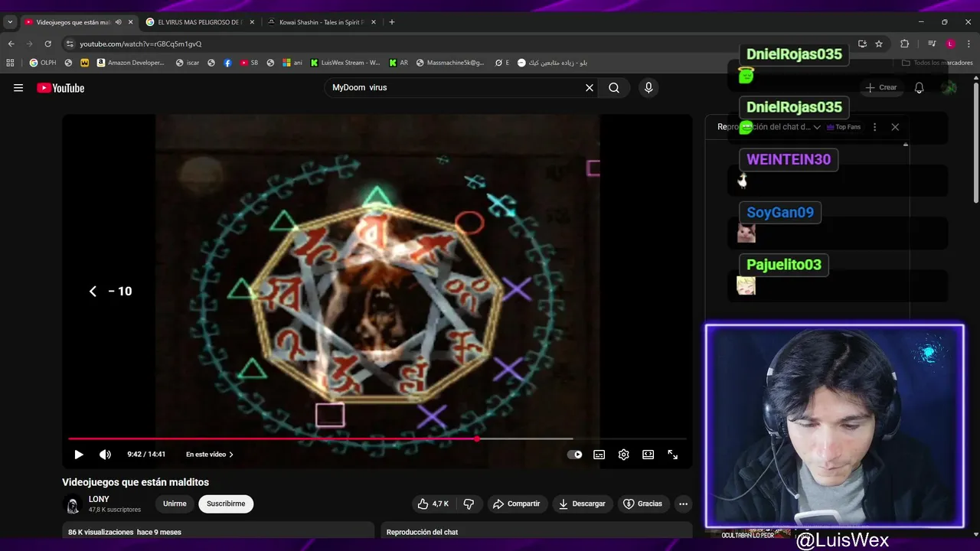Click the Unirme button
This screenshot has height=551, width=980.
click(x=175, y=504)
